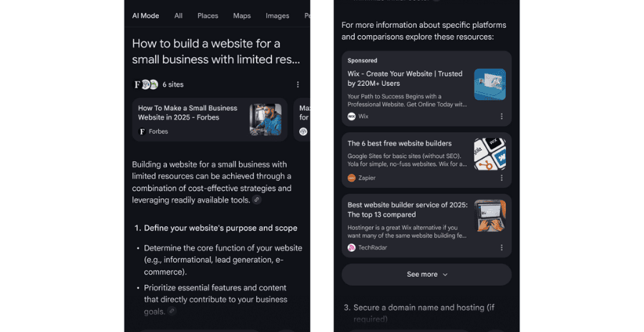The width and height of the screenshot is (644, 332).
Task: Switch to the AI Mode tab
Action: [x=145, y=16]
